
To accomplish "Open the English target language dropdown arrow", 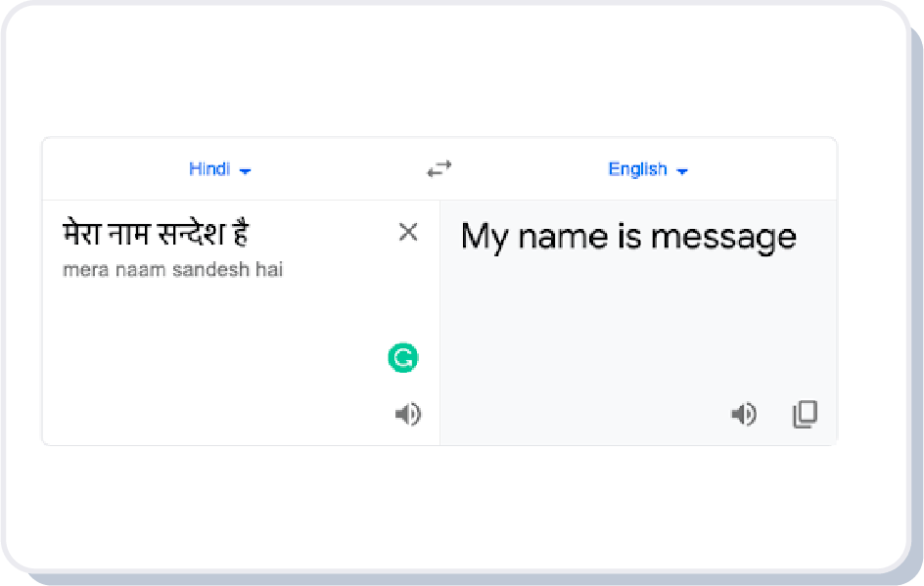I will [681, 171].
